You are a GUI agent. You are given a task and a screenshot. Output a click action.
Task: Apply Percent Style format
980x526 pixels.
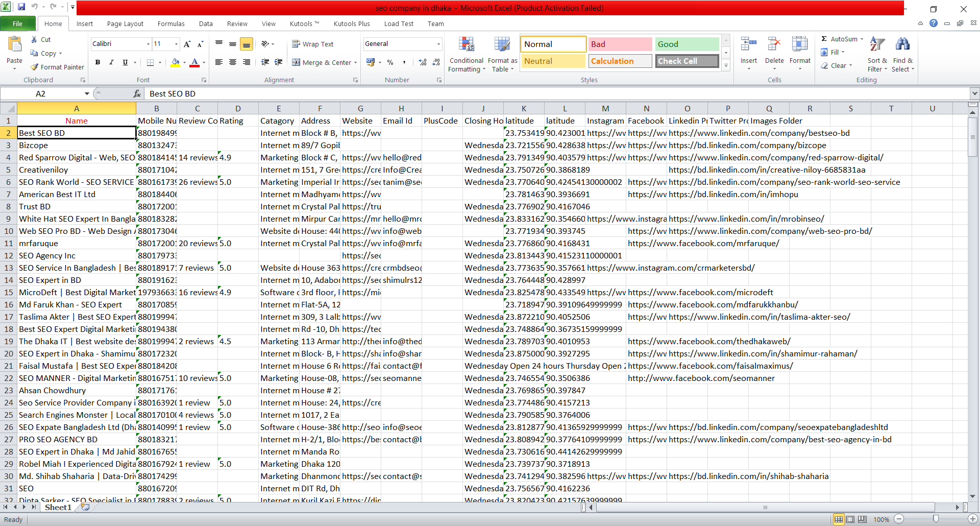[x=390, y=62]
